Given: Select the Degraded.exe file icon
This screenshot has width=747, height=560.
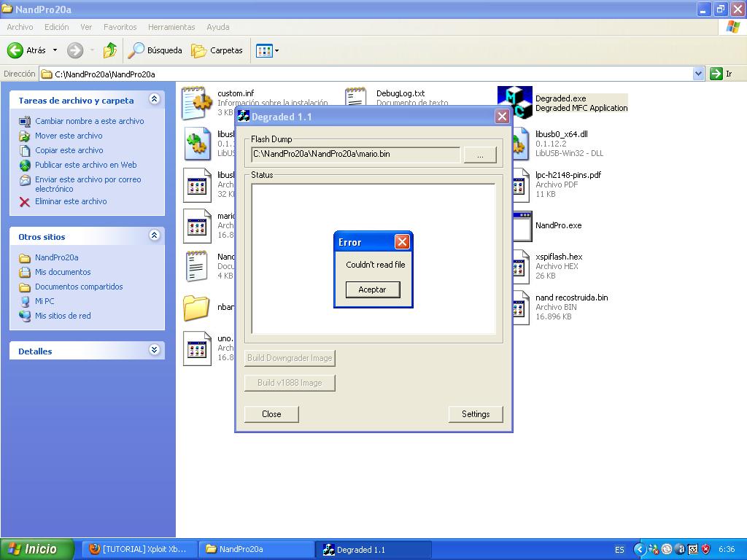Looking at the screenshot, I should point(515,102).
